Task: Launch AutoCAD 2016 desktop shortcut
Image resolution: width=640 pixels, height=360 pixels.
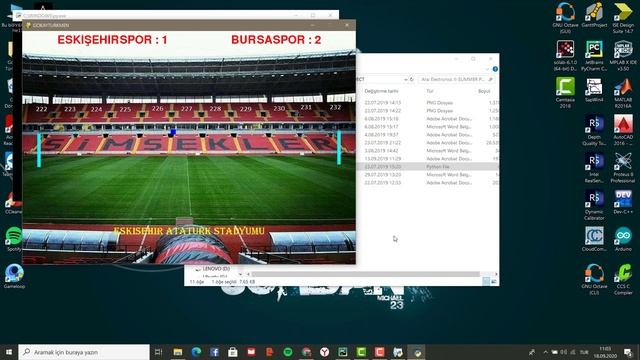Action: (623, 131)
